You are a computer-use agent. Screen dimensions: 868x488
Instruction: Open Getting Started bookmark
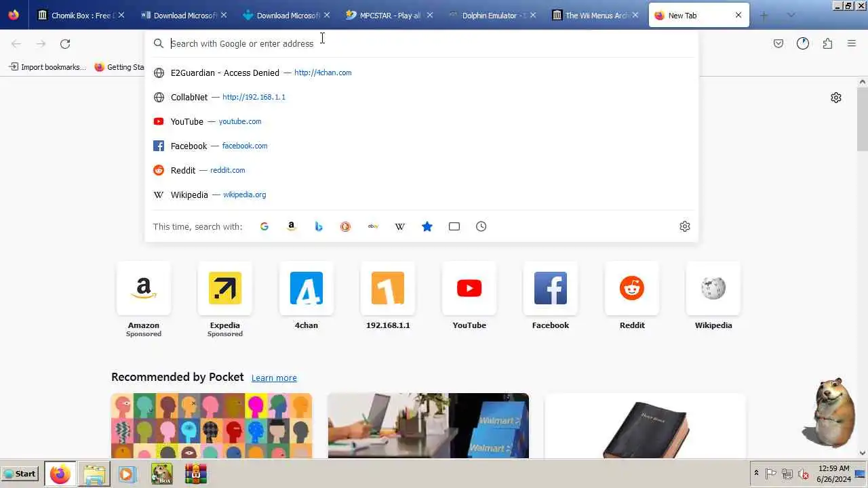click(120, 67)
